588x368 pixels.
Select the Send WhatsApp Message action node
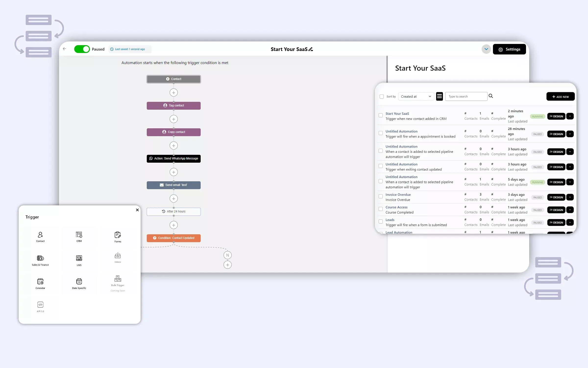click(173, 158)
